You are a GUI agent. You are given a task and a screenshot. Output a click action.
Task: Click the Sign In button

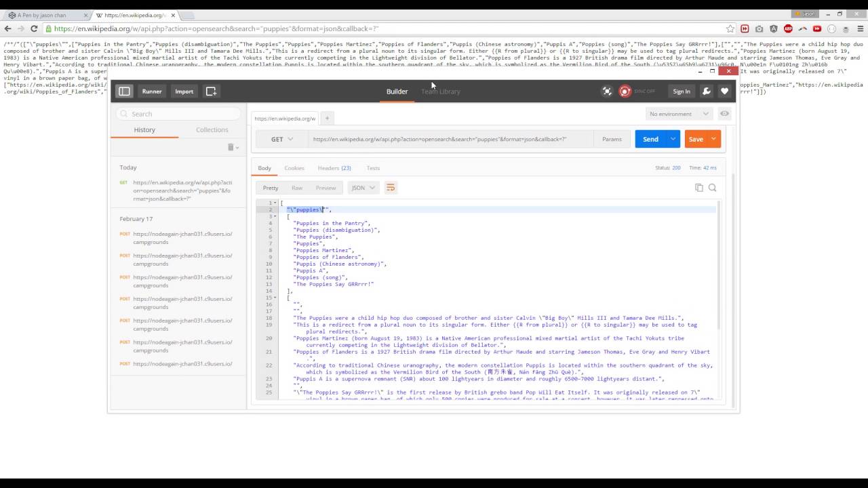682,91
